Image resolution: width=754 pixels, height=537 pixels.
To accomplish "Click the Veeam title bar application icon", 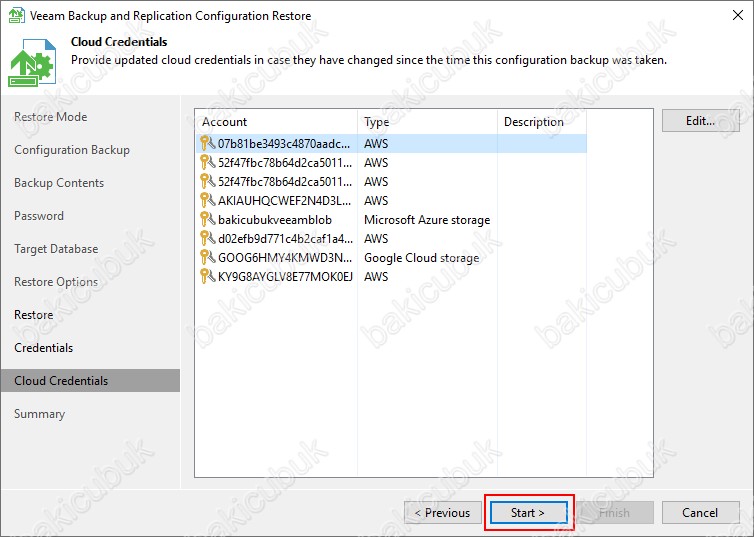I will pos(16,16).
